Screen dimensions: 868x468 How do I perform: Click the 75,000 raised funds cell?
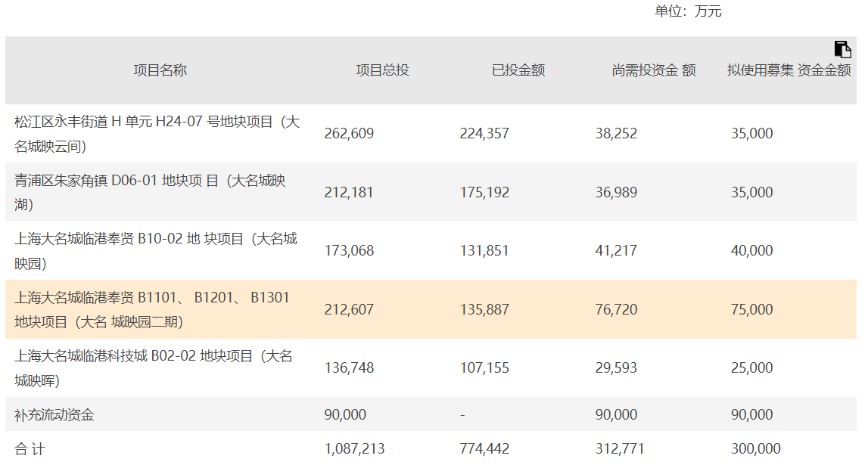(751, 309)
